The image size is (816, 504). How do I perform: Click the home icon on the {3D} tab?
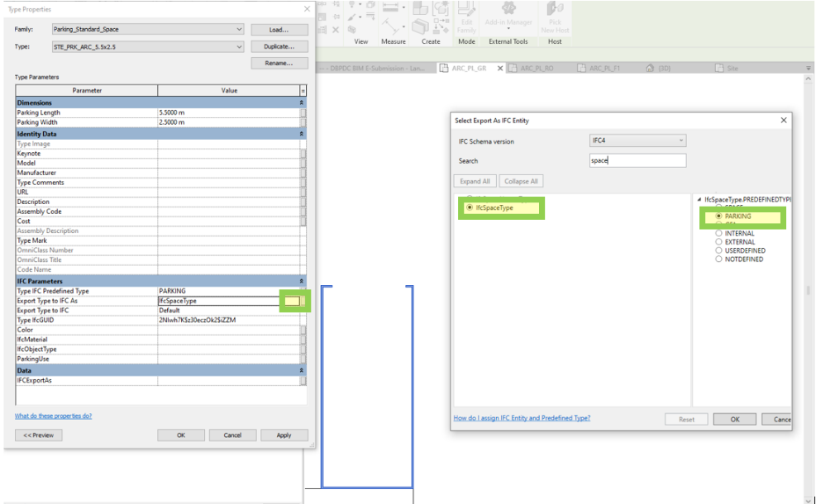click(x=651, y=68)
